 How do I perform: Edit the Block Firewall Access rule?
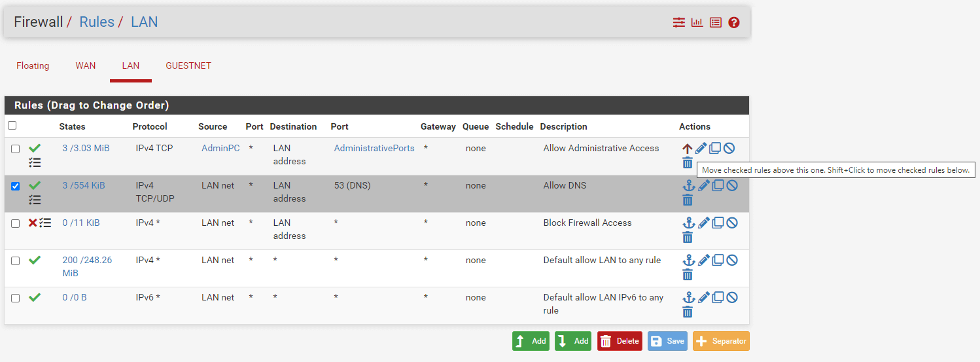click(703, 223)
